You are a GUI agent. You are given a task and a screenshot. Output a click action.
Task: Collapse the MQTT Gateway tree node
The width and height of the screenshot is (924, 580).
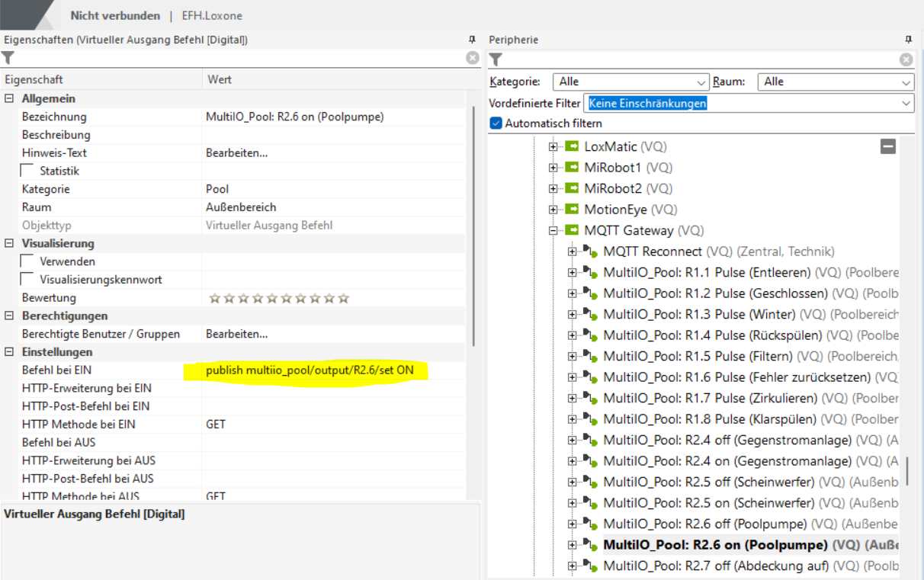553,230
